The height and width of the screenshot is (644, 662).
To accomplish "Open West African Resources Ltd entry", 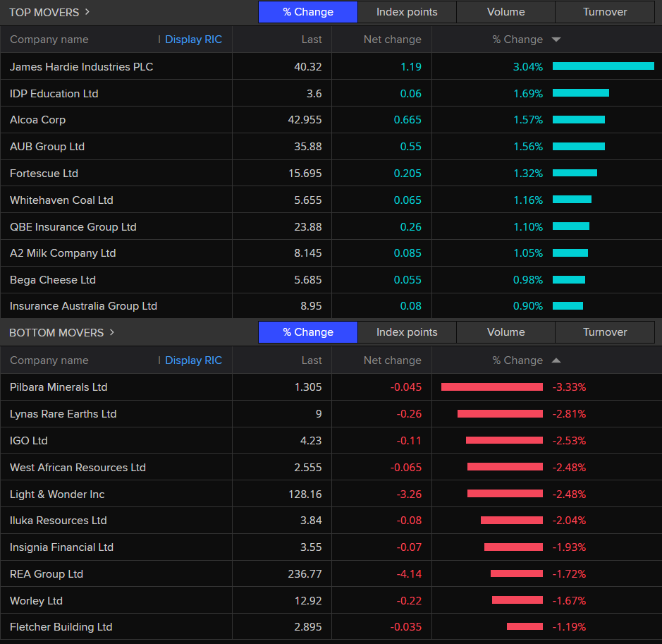I will pyautogui.click(x=78, y=468).
